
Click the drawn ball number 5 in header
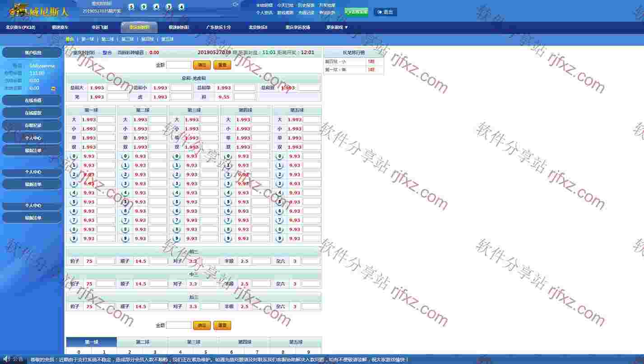(x=131, y=7)
